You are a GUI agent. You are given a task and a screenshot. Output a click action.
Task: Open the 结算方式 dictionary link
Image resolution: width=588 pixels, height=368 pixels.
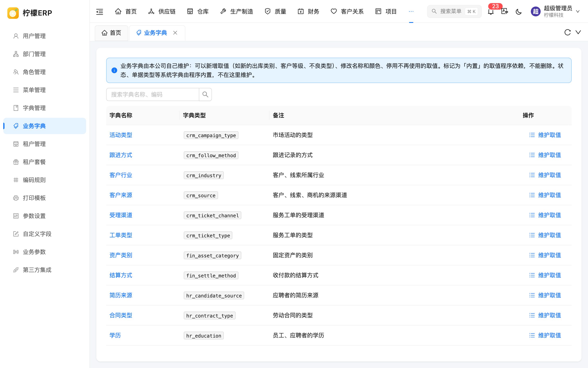121,275
